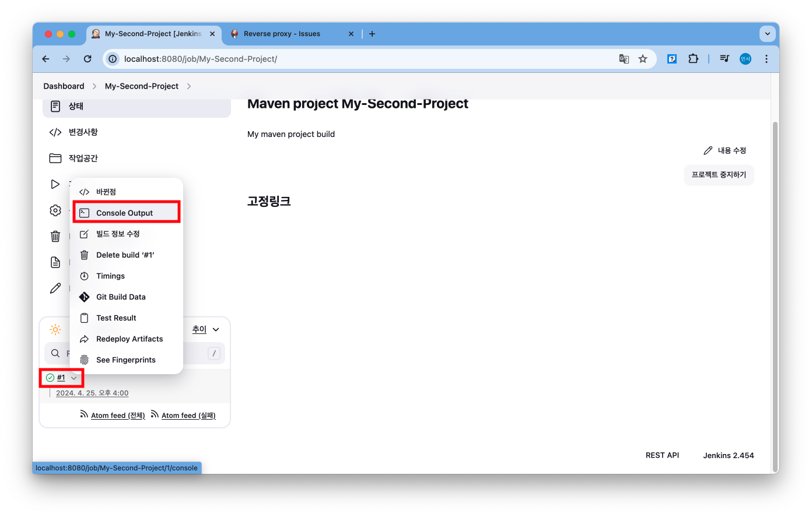Click the sidebar document icon
This screenshot has height=517, width=812.
[55, 262]
